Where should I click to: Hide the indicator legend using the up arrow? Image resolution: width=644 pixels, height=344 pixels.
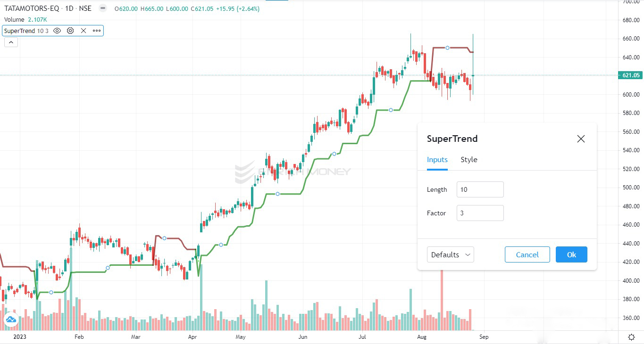pyautogui.click(x=11, y=42)
